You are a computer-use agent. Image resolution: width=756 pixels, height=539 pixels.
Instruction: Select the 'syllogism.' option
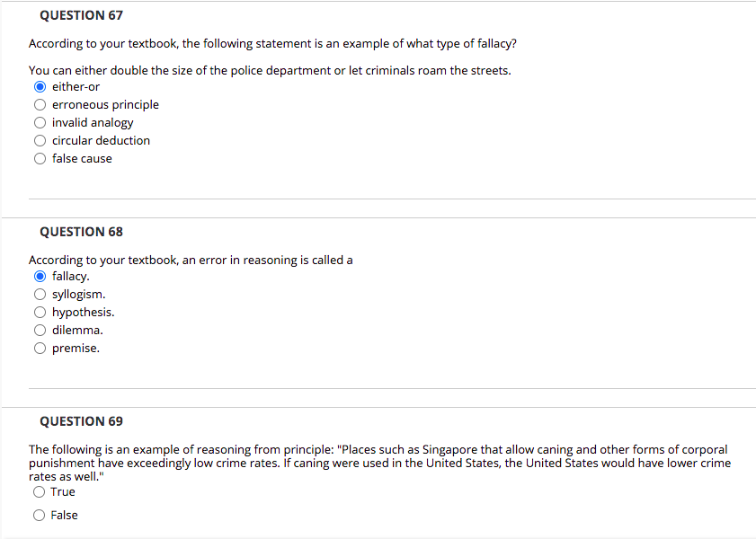pos(40,295)
